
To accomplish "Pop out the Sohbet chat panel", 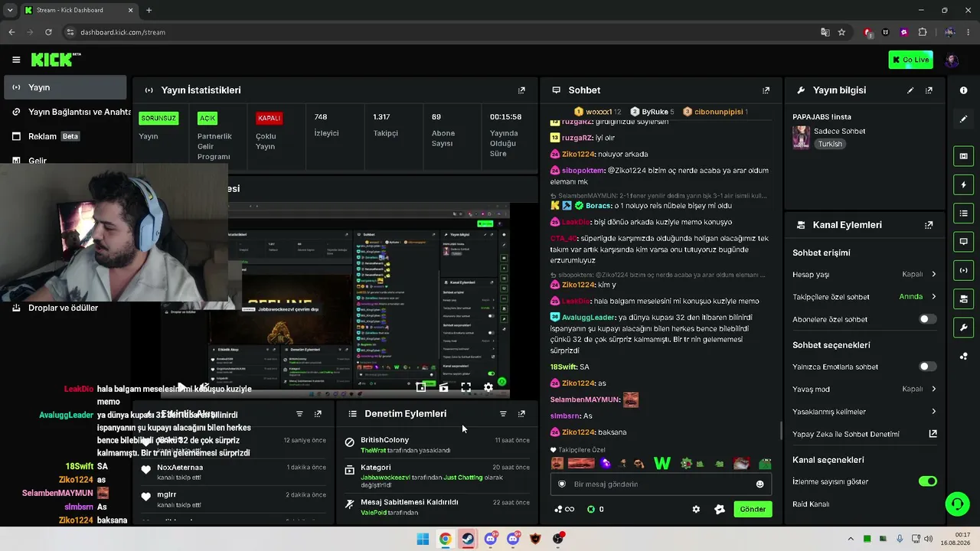I will (x=766, y=90).
